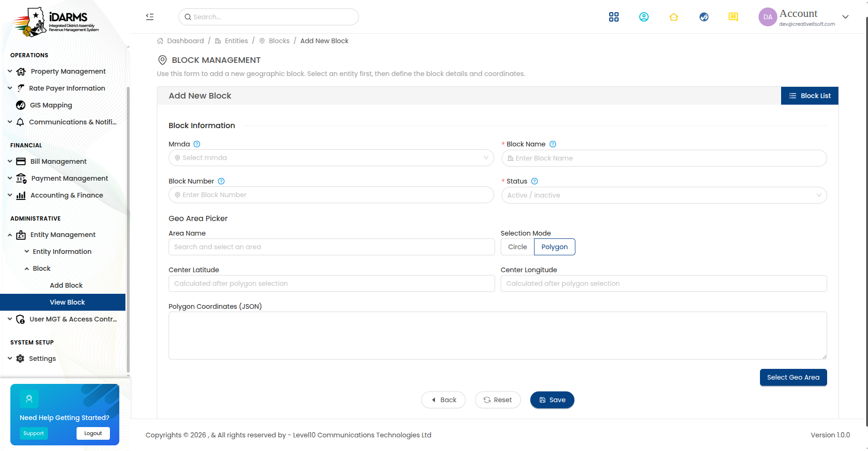The height and width of the screenshot is (451, 868).
Task: Click the Enter Block Name field
Action: (664, 158)
